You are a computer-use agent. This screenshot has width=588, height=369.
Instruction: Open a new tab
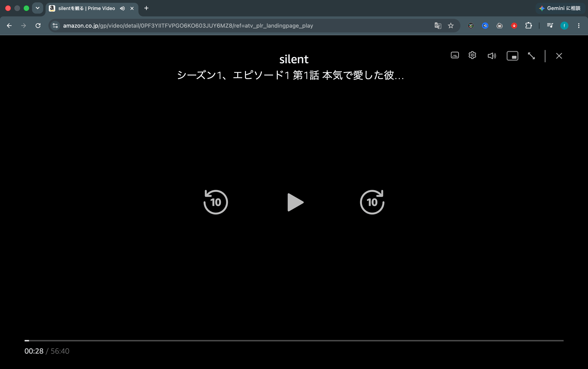pyautogui.click(x=146, y=8)
